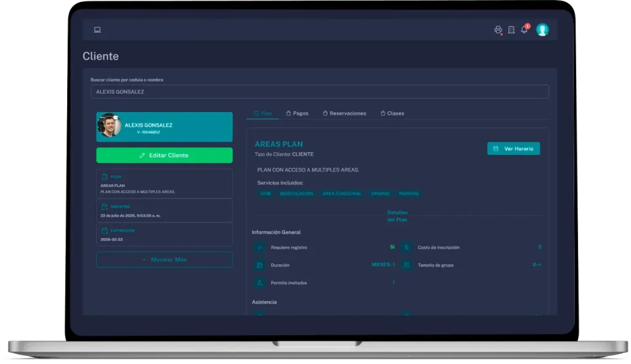
Task: Click the Ver Horario button
Action: coord(513,148)
